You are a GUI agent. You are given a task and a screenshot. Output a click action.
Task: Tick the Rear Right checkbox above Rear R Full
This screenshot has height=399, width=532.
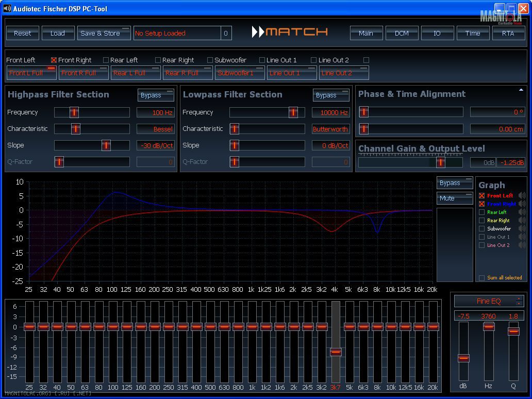(158, 60)
